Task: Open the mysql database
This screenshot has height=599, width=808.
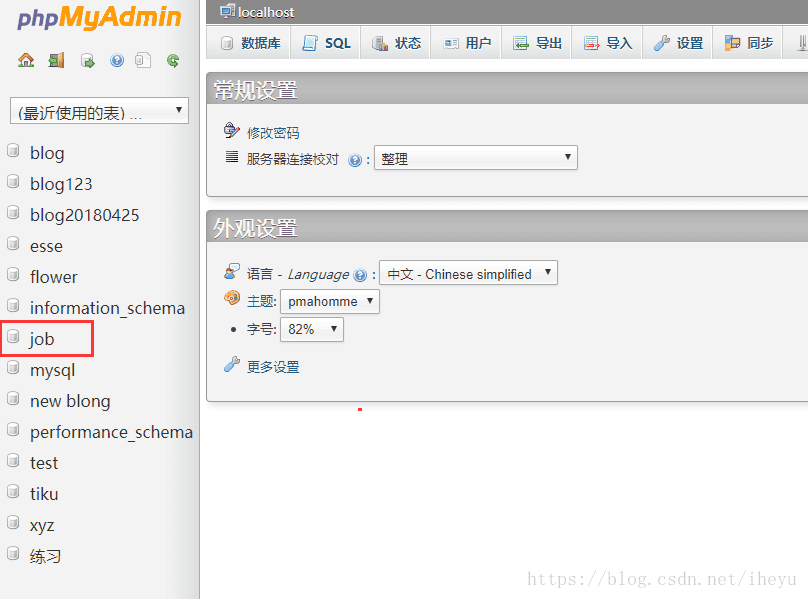Action: click(x=53, y=370)
